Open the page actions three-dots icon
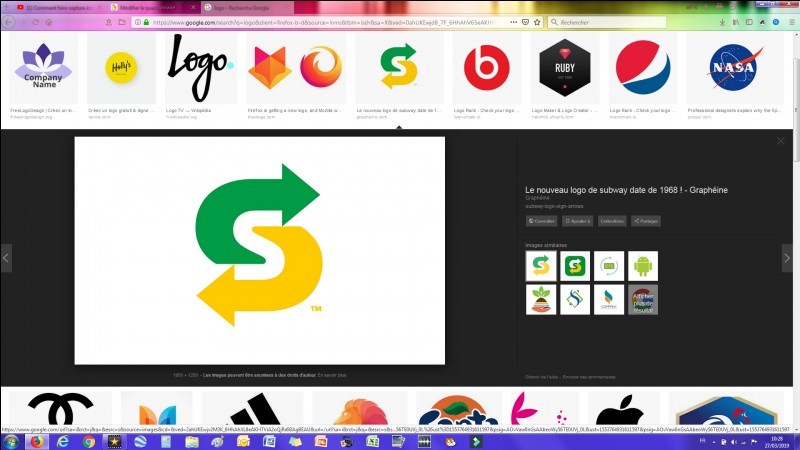Screen dimensions: 800x450 point(513,22)
